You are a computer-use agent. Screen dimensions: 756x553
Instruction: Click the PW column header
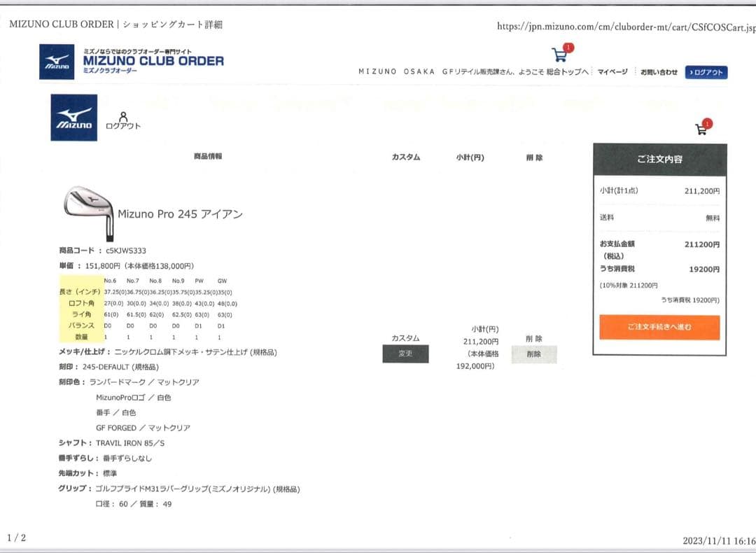[x=199, y=281]
